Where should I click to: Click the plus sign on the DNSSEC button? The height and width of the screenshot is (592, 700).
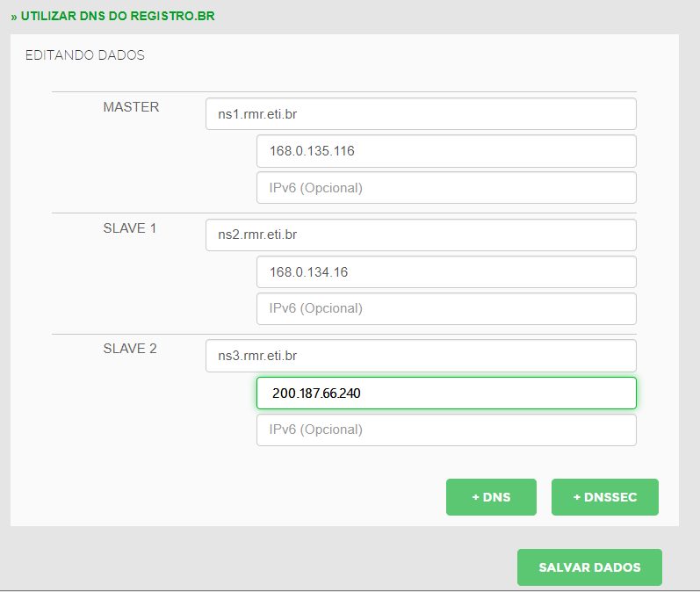tap(577, 497)
